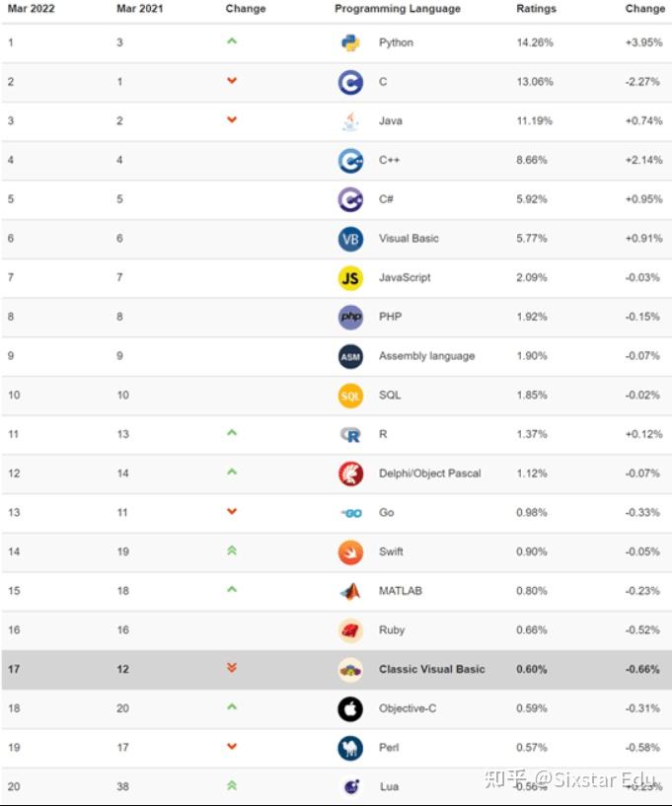This screenshot has width=672, height=806.
Task: Click the Java coffee cup icon
Action: coord(350,121)
